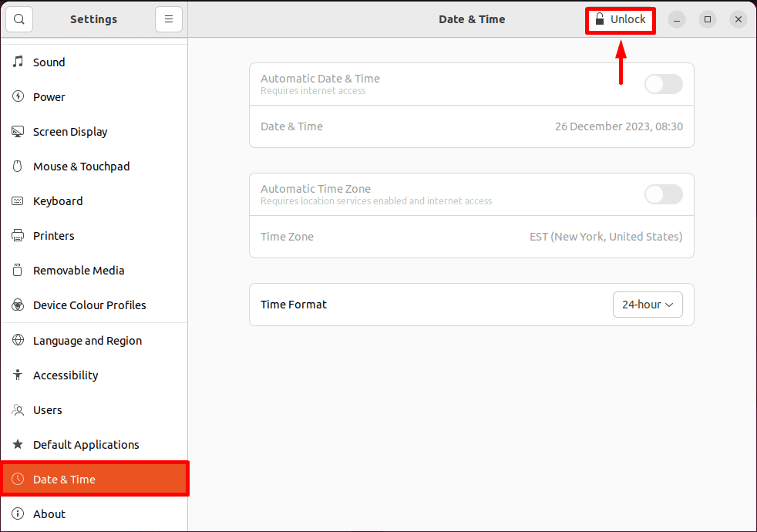This screenshot has height=532, width=757.
Task: Open the 24-hour Time Format dropdown
Action: coord(648,305)
